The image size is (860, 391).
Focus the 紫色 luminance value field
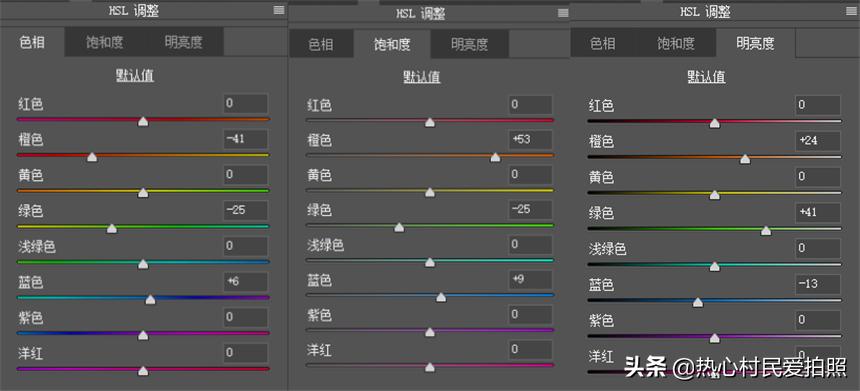click(x=818, y=320)
